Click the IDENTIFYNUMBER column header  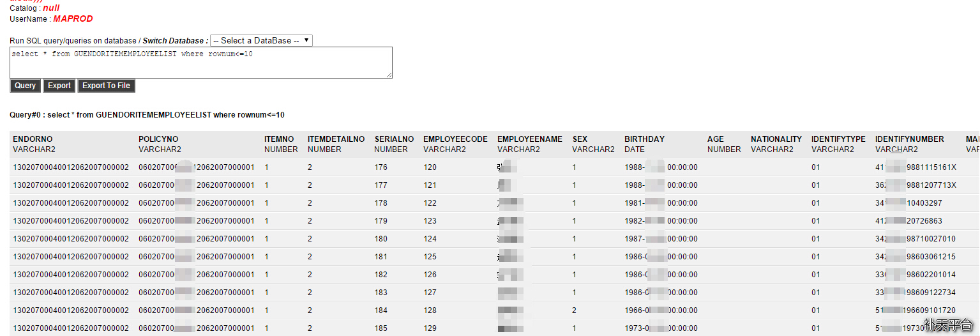point(909,139)
